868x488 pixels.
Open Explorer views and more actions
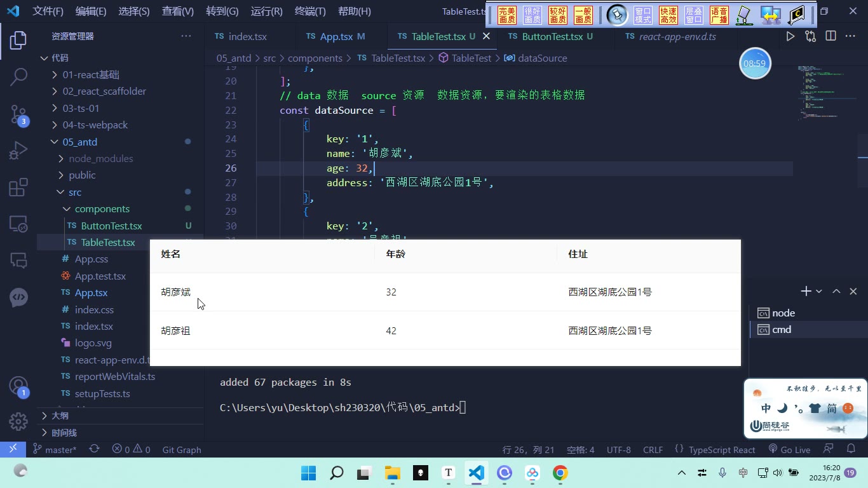pyautogui.click(x=186, y=36)
